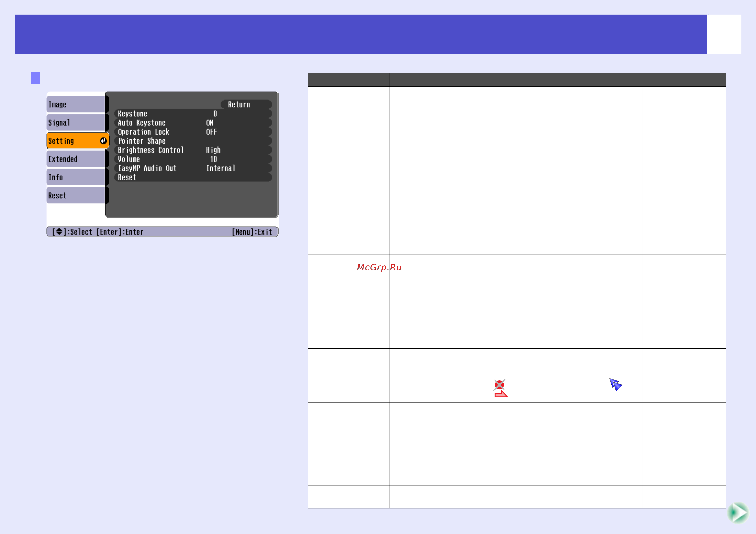756x534 pixels.
Task: Click the blue arrow pointer icon
Action: tap(616, 385)
